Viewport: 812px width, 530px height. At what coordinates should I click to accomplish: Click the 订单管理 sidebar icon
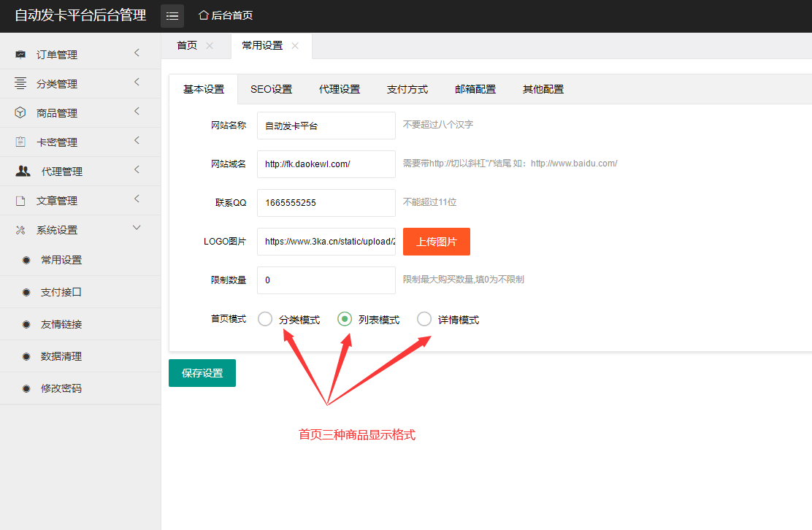(x=22, y=53)
